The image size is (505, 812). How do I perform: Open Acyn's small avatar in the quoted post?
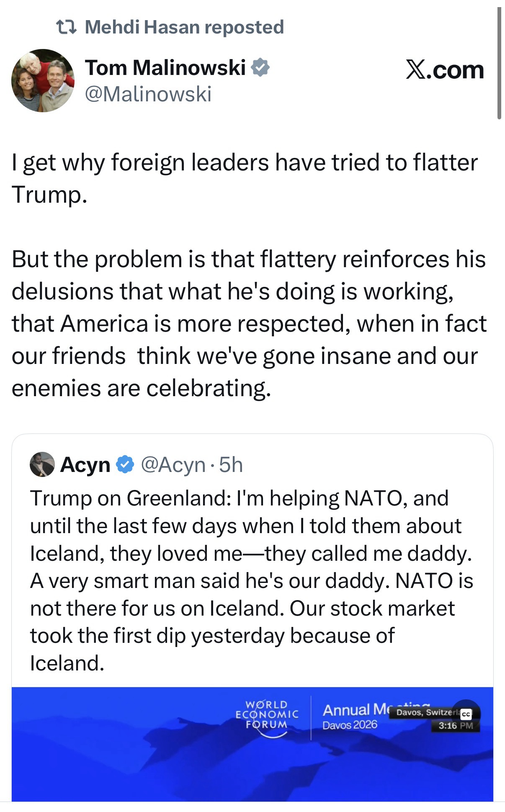(42, 464)
